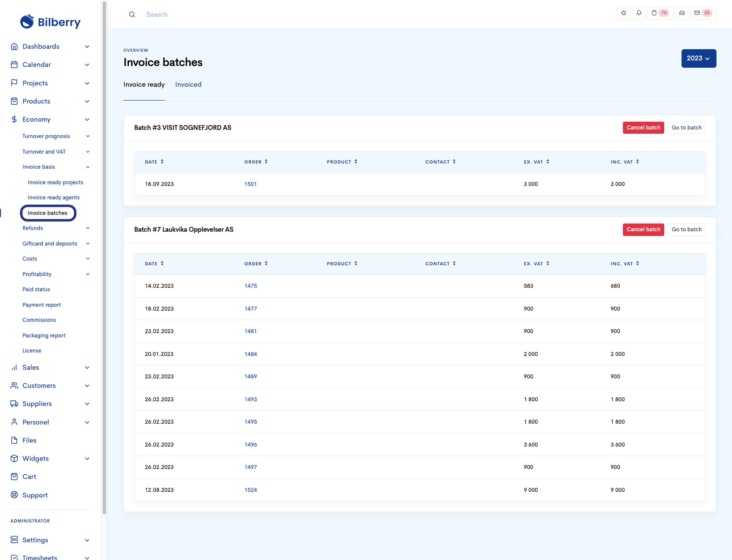Expand the Costs submenu
The width and height of the screenshot is (732, 560).
click(88, 259)
